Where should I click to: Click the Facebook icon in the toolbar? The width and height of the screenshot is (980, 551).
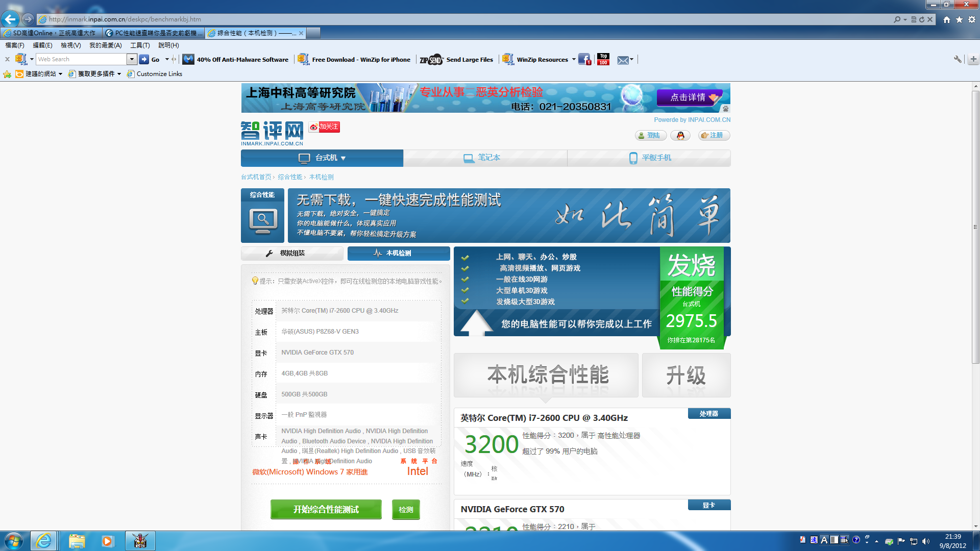(x=584, y=59)
